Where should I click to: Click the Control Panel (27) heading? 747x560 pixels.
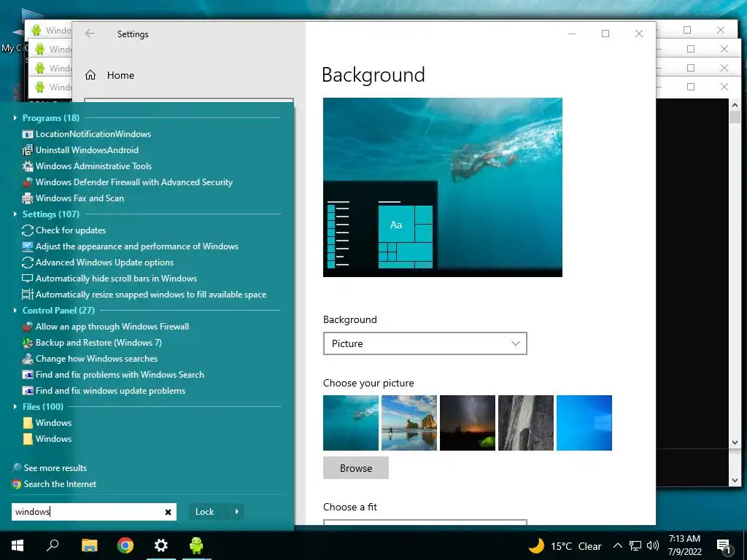(x=58, y=311)
